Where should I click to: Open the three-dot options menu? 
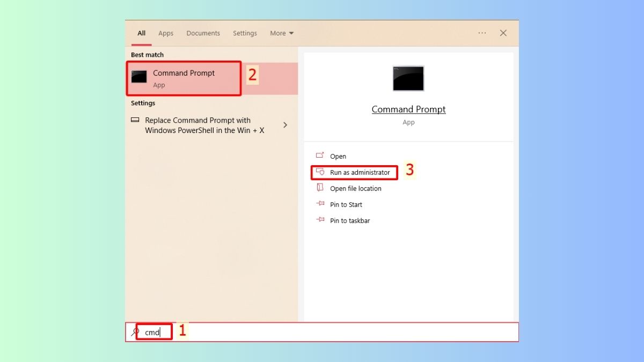click(482, 33)
